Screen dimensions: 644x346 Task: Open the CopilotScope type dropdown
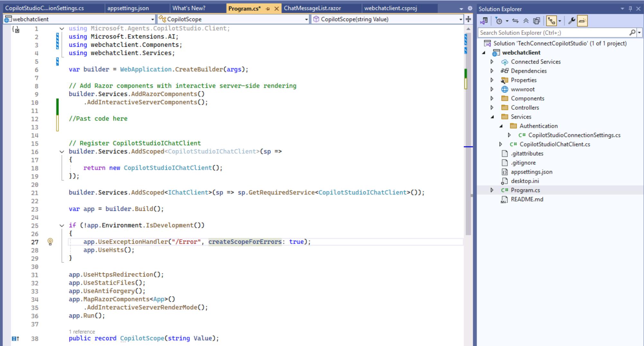pyautogui.click(x=306, y=19)
